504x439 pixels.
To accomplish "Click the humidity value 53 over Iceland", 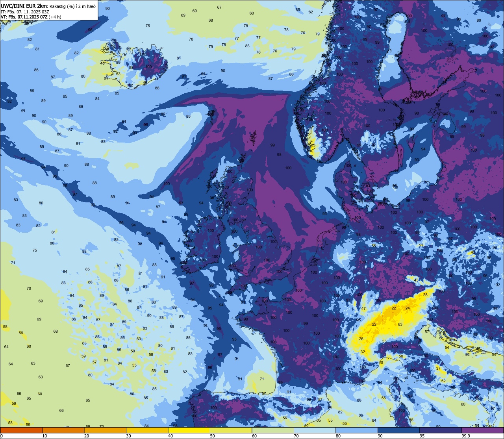I will pos(118,74).
